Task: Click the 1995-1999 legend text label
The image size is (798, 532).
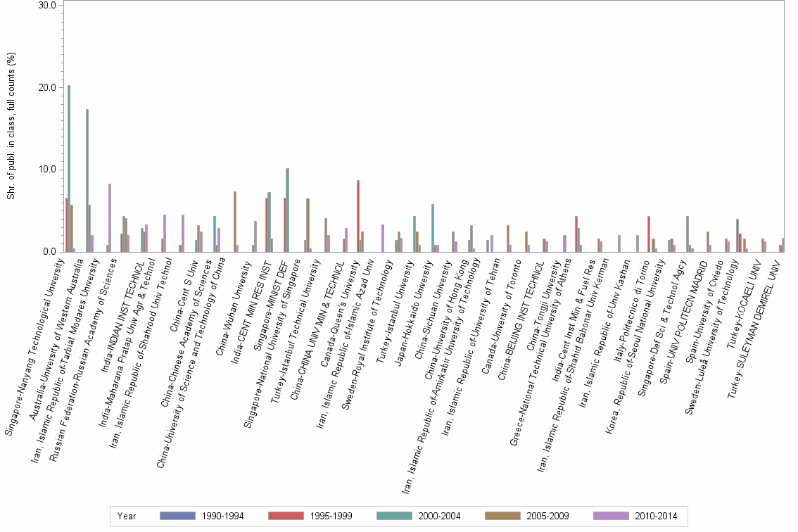Action: point(332,516)
